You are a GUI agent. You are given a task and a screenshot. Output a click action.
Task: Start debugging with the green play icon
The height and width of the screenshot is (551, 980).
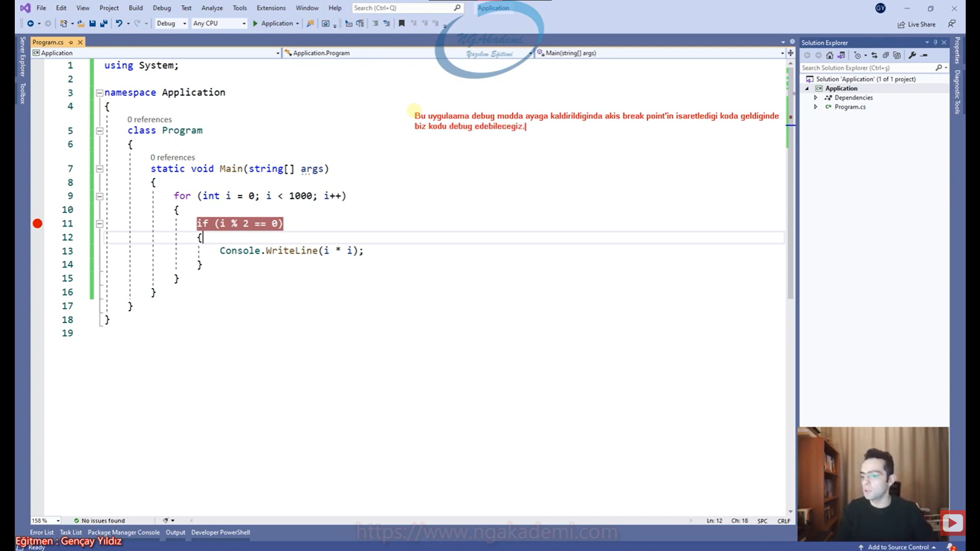[x=255, y=23]
